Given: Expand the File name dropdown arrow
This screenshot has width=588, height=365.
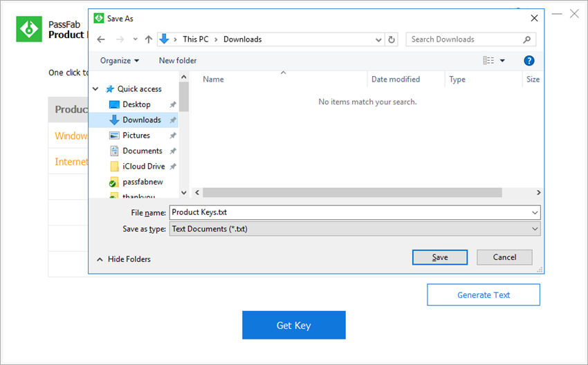Looking at the screenshot, I should click(535, 213).
